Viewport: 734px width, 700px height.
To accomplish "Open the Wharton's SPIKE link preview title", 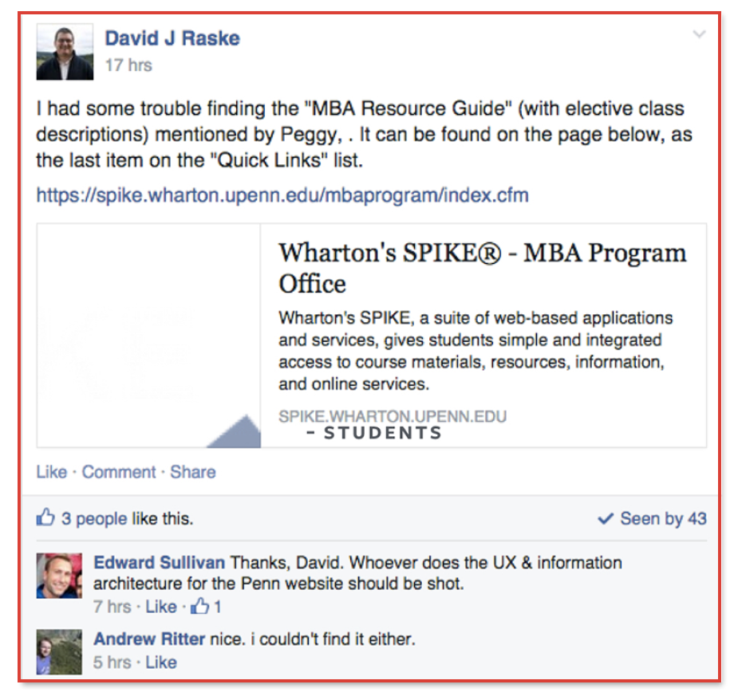I will click(482, 268).
